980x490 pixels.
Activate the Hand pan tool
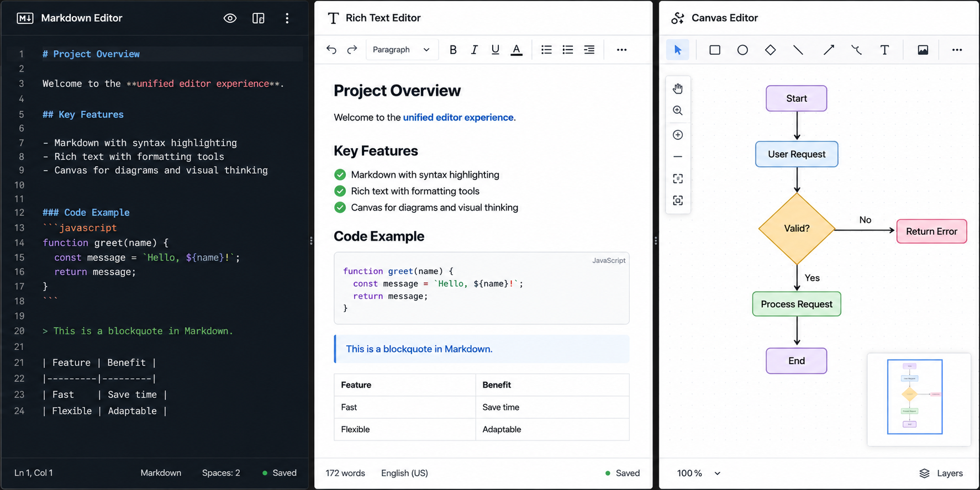coord(678,88)
